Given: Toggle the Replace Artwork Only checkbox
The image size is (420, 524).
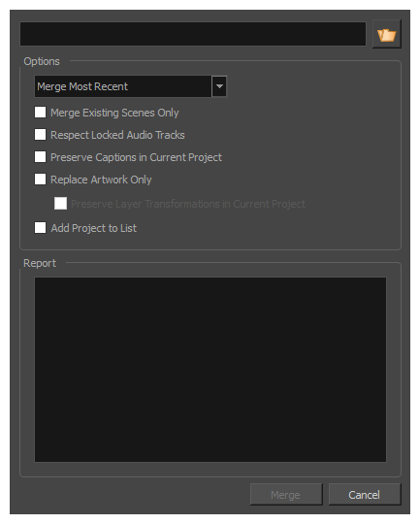Looking at the screenshot, I should 40,180.
